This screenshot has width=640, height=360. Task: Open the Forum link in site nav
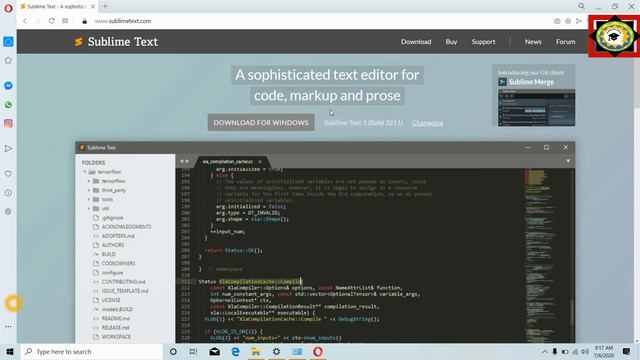(565, 42)
